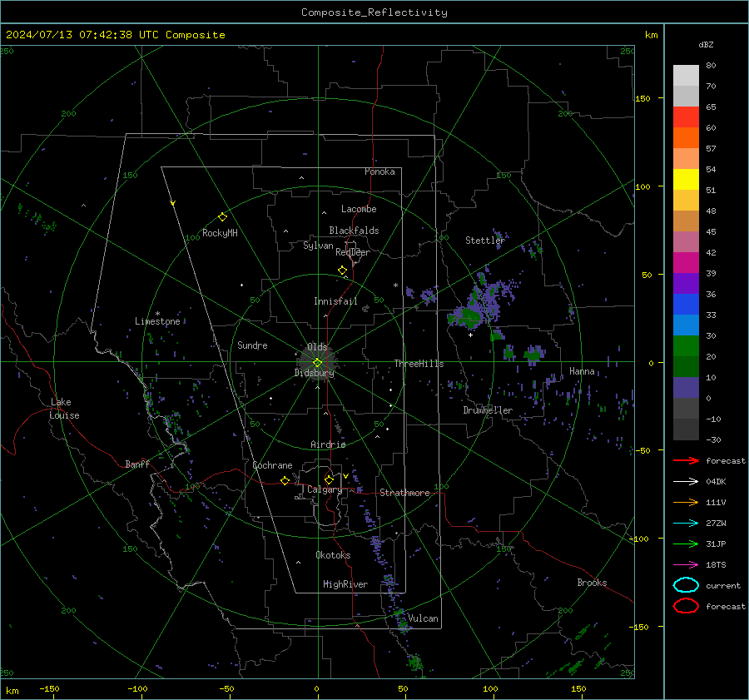Click the Innisfail town label
Image resolution: width=749 pixels, height=700 pixels.
pos(335,301)
